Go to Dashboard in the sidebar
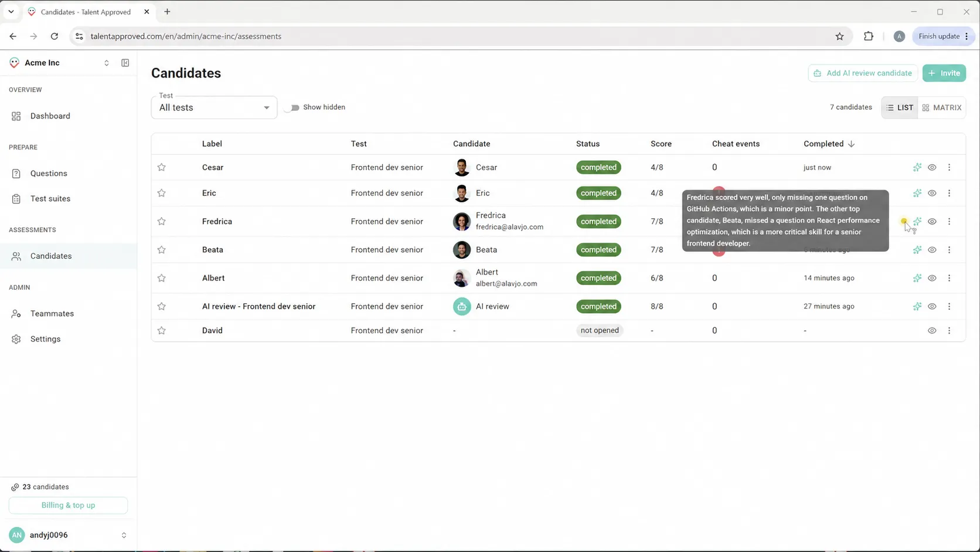This screenshot has width=980, height=552. pyautogui.click(x=68, y=116)
